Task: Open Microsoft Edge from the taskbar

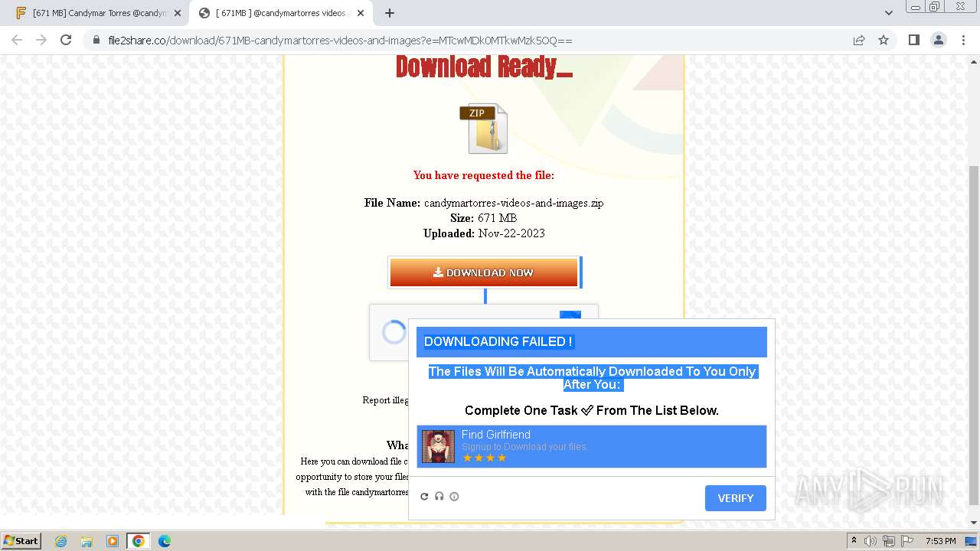Action: coord(165,541)
